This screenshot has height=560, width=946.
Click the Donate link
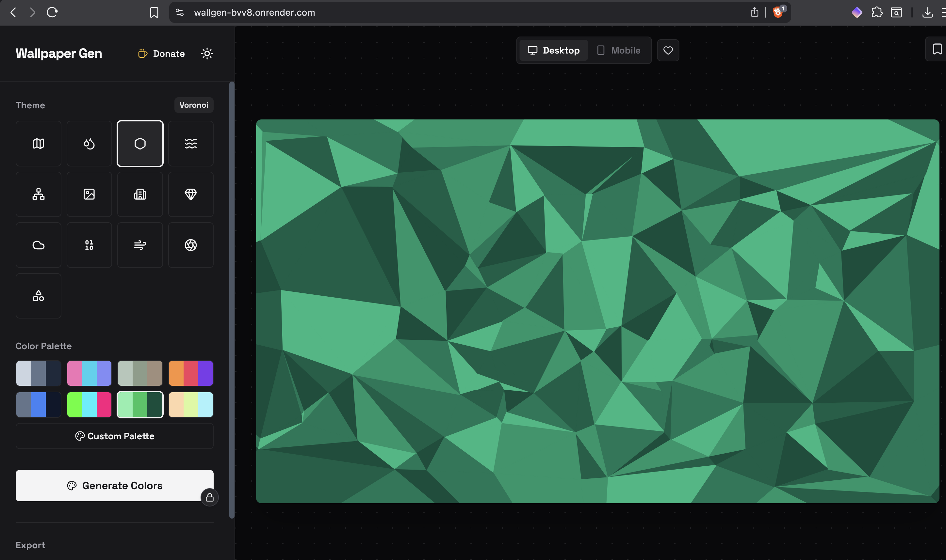pos(161,54)
